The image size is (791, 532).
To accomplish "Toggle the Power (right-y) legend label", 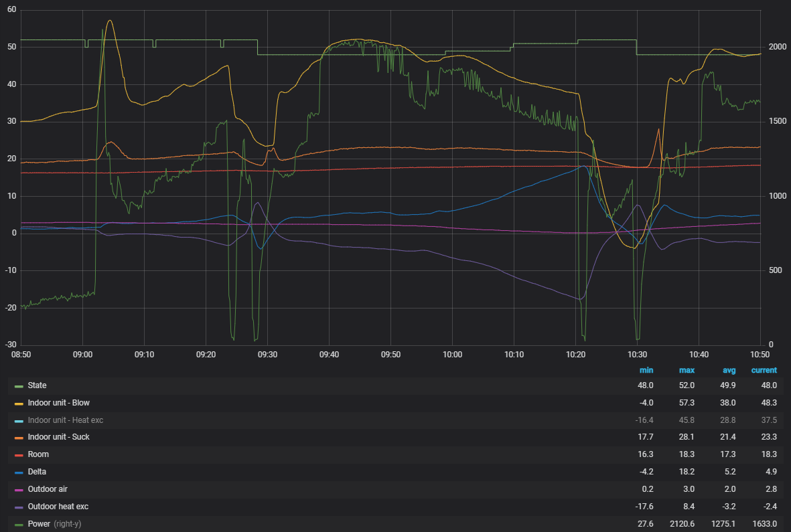I will pos(54,524).
